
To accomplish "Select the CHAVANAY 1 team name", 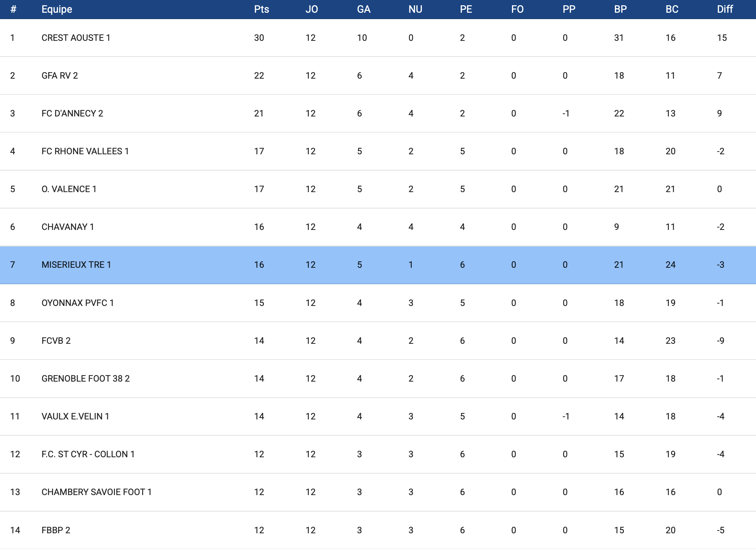I will pos(68,227).
